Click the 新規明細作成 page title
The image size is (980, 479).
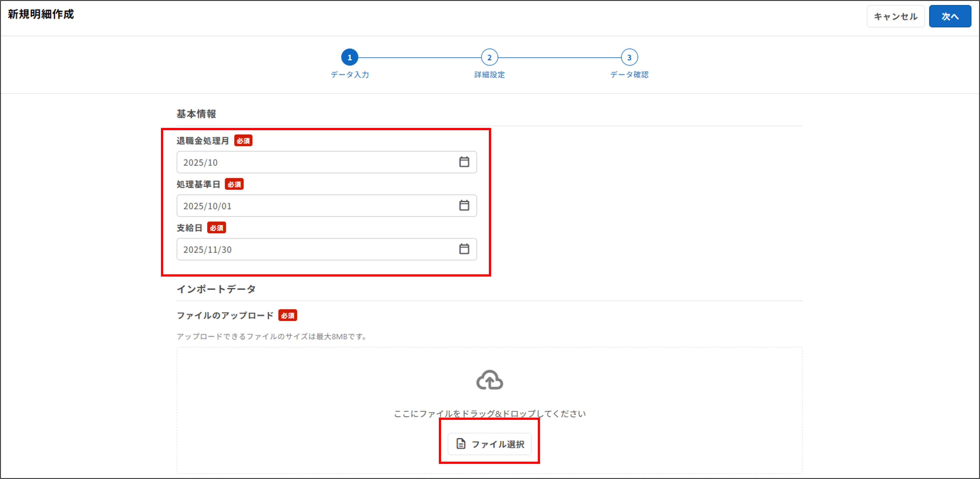tap(41, 14)
